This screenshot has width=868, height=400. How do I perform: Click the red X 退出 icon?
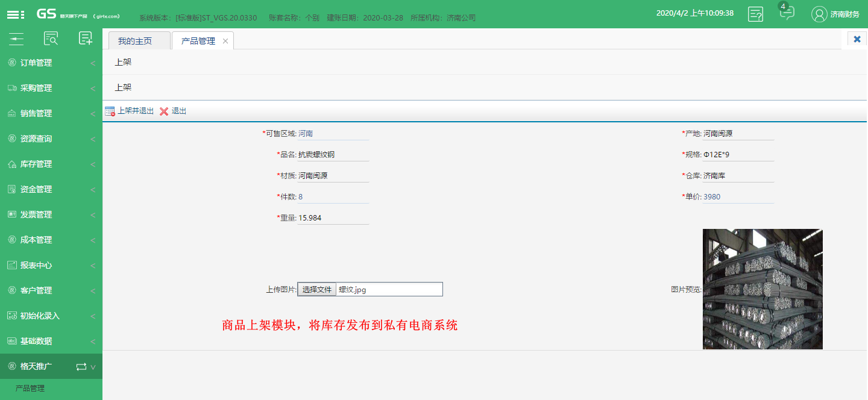[x=164, y=111]
